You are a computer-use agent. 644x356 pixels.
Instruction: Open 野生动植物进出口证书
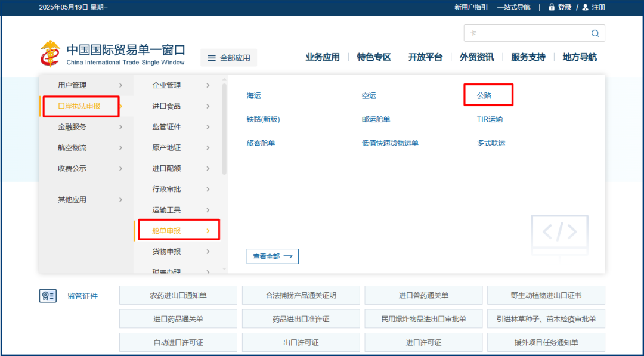pos(546,295)
